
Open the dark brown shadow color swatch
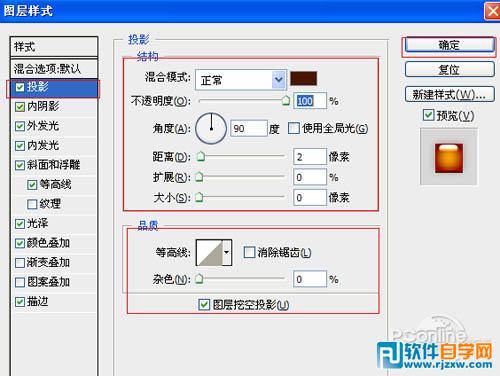(303, 79)
